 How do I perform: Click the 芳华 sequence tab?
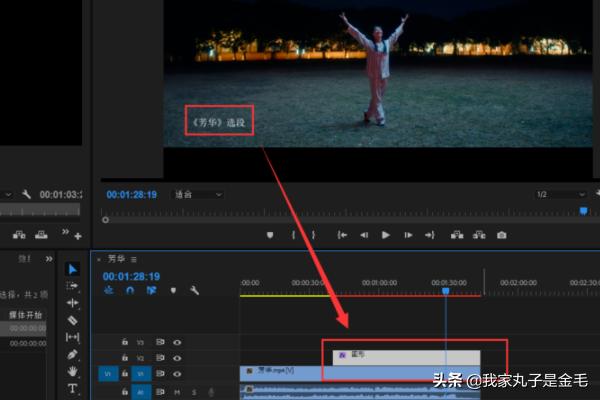116,259
